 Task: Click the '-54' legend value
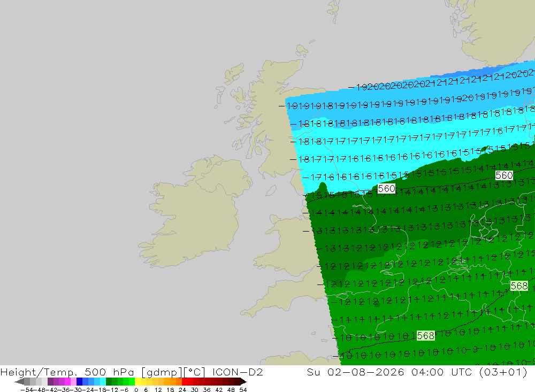pos(27,390)
